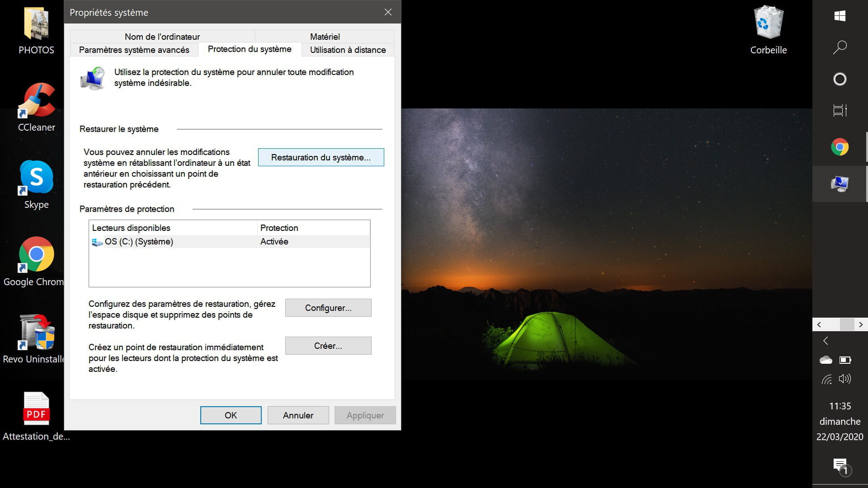The width and height of the screenshot is (868, 488).
Task: Confirm with the OK button
Action: (x=231, y=415)
